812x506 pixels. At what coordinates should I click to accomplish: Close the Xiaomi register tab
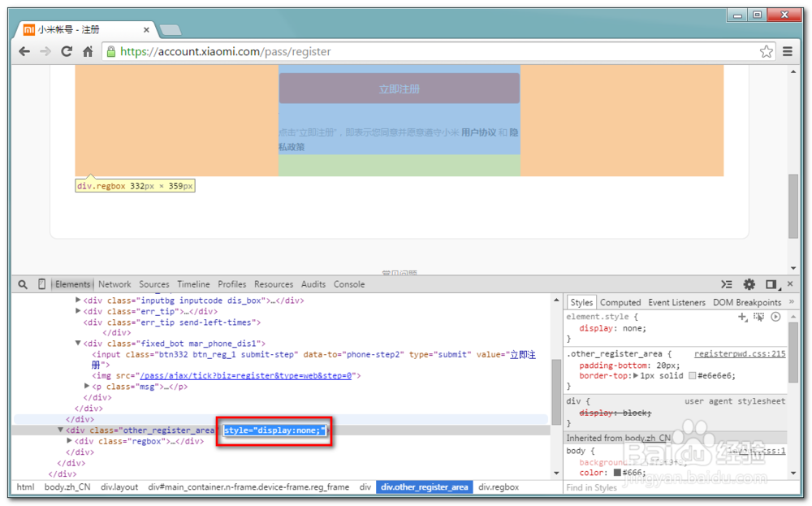(146, 30)
